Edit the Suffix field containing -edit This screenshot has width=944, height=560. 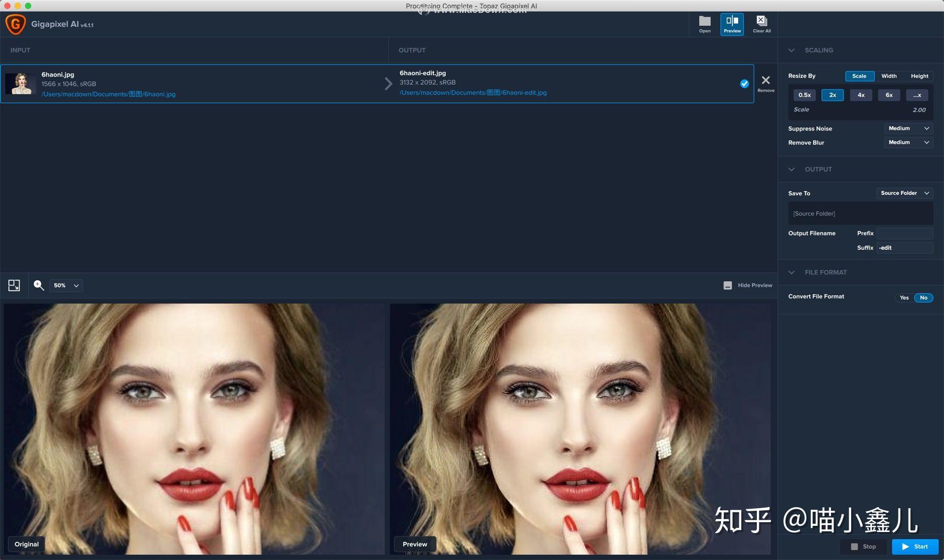click(x=904, y=248)
